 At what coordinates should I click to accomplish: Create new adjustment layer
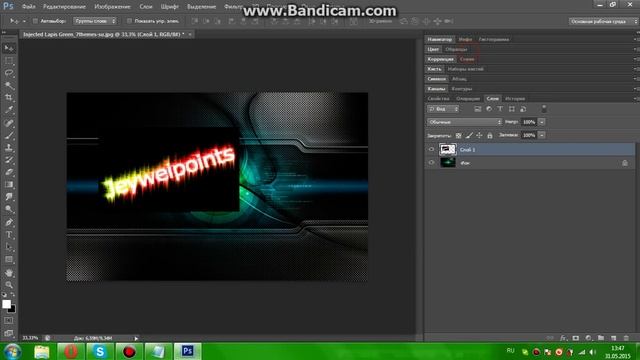tap(588, 338)
